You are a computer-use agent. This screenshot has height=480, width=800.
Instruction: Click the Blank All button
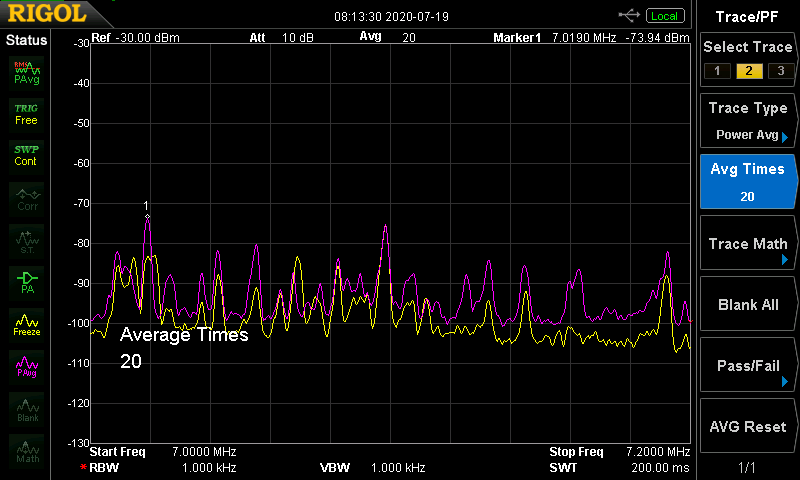pyautogui.click(x=747, y=304)
